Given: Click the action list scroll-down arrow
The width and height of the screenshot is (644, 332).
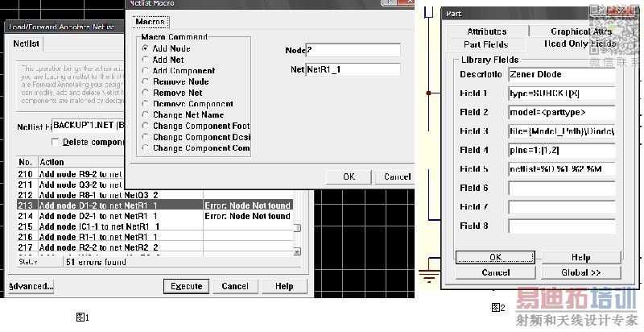Looking at the screenshot, I should click(x=297, y=251).
